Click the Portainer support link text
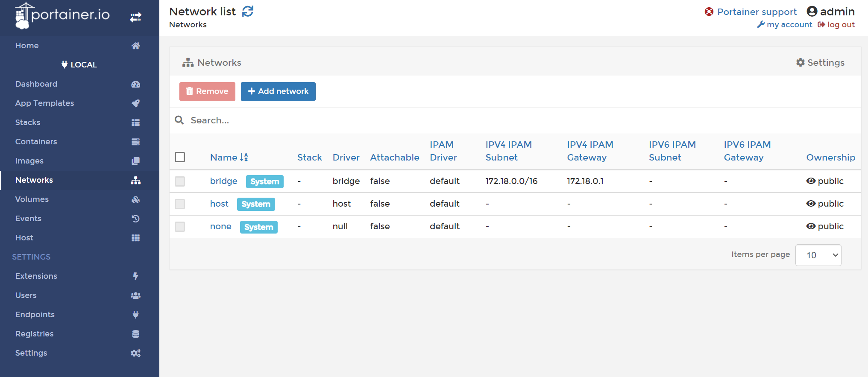Screen dimensions: 868x377 [x=757, y=12]
